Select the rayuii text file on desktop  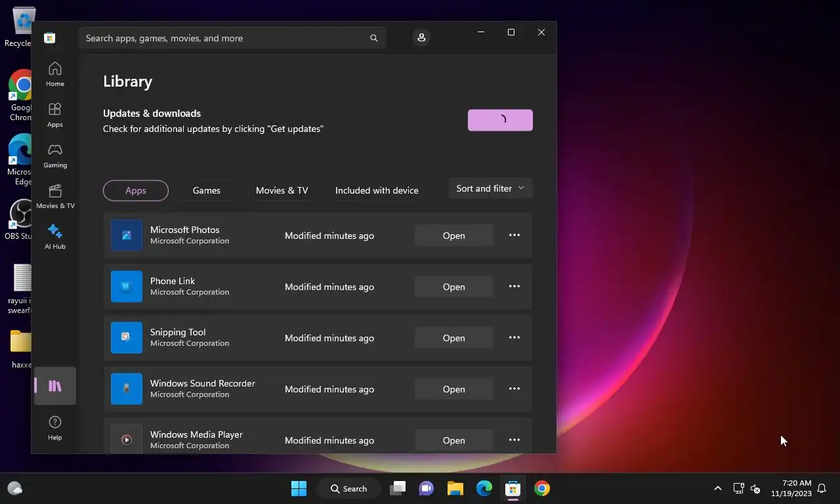click(x=21, y=289)
